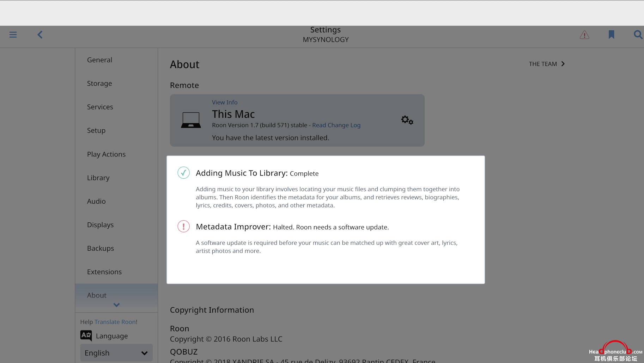This screenshot has height=363, width=644.
Task: Click the 'This Mac' title
Action: pyautogui.click(x=233, y=114)
